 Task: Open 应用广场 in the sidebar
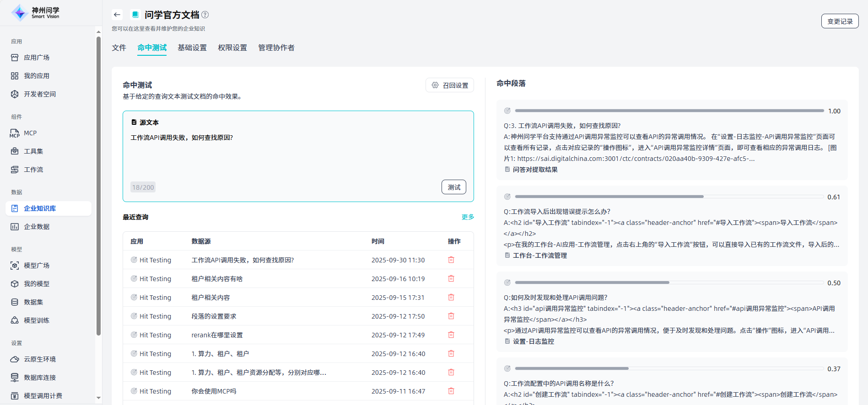tap(37, 58)
